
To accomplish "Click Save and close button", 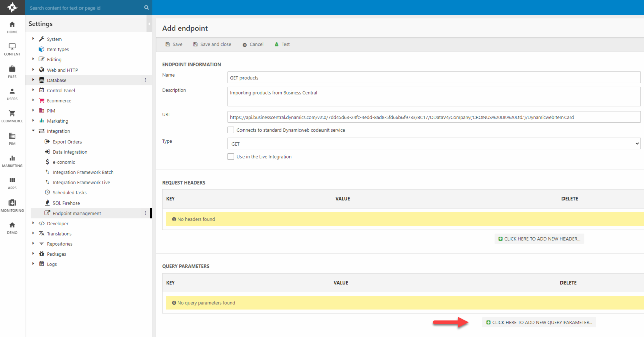I will coord(212,44).
